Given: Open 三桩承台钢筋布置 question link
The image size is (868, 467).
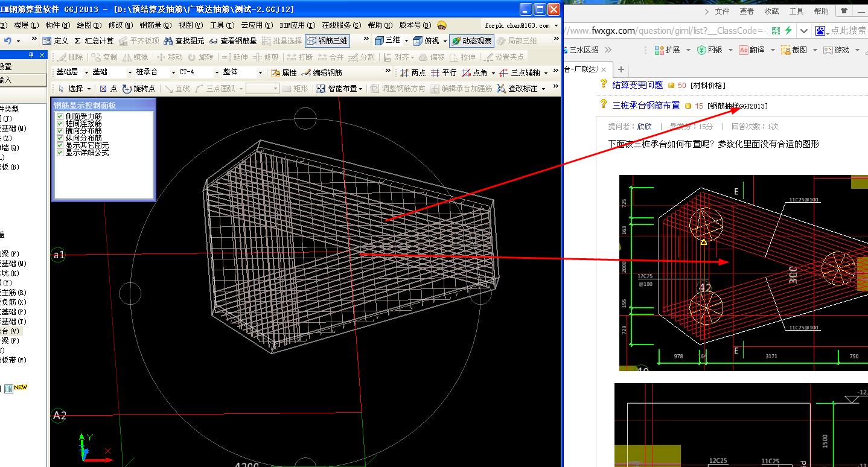Looking at the screenshot, I should pos(646,105).
